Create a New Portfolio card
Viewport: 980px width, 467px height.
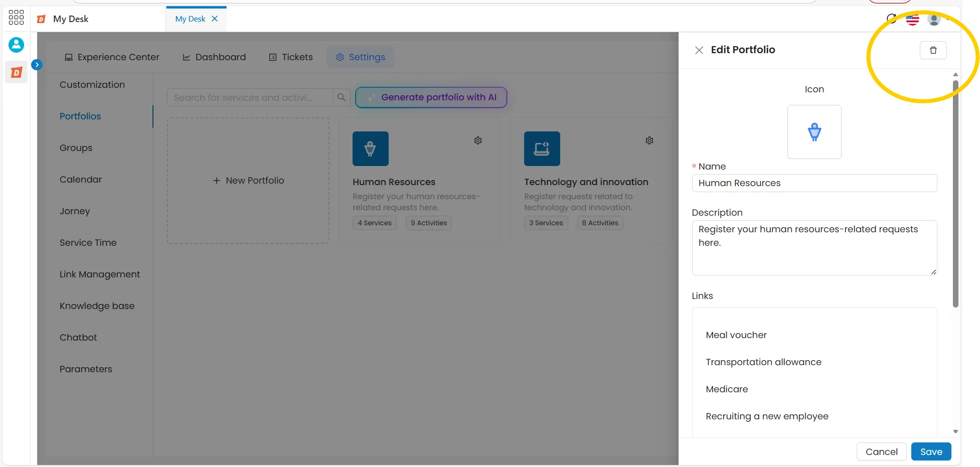coord(248,181)
